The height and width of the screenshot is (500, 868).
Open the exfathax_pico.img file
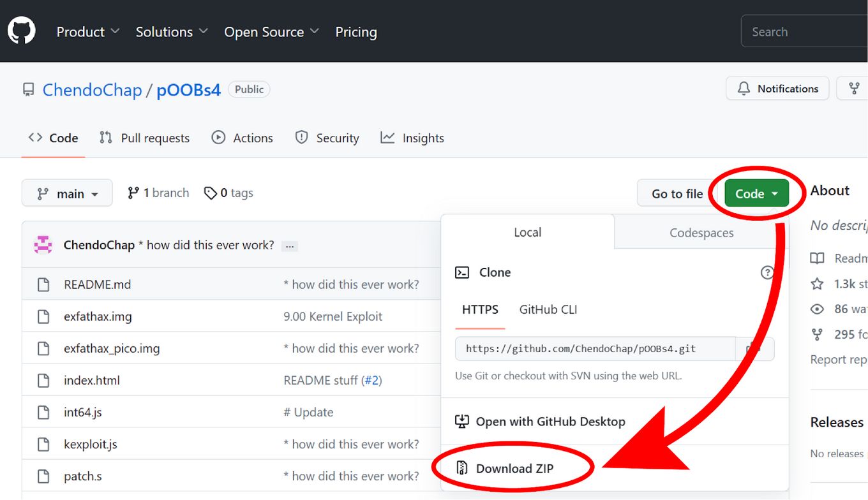[112, 348]
